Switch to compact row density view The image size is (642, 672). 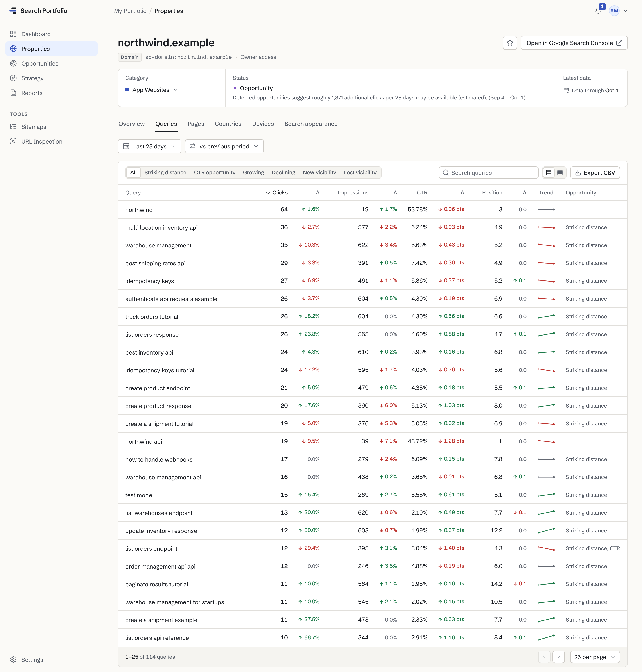tap(560, 173)
